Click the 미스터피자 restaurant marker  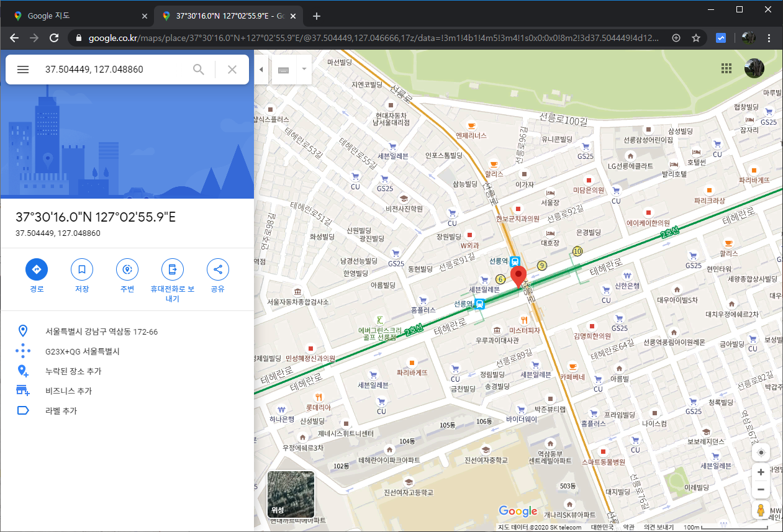pyautogui.click(x=525, y=320)
